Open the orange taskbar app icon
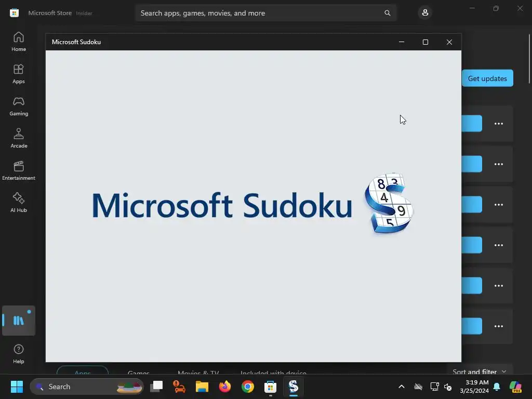Image resolution: width=532 pixels, height=399 pixels. pos(179,387)
